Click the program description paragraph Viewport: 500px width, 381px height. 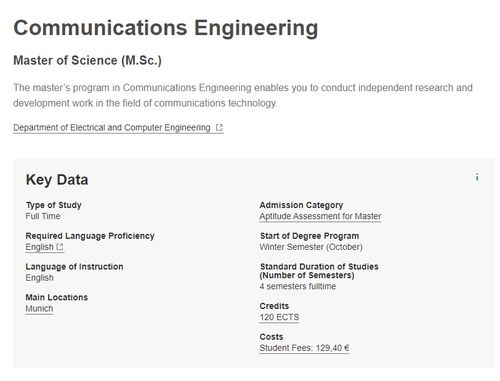(243, 95)
